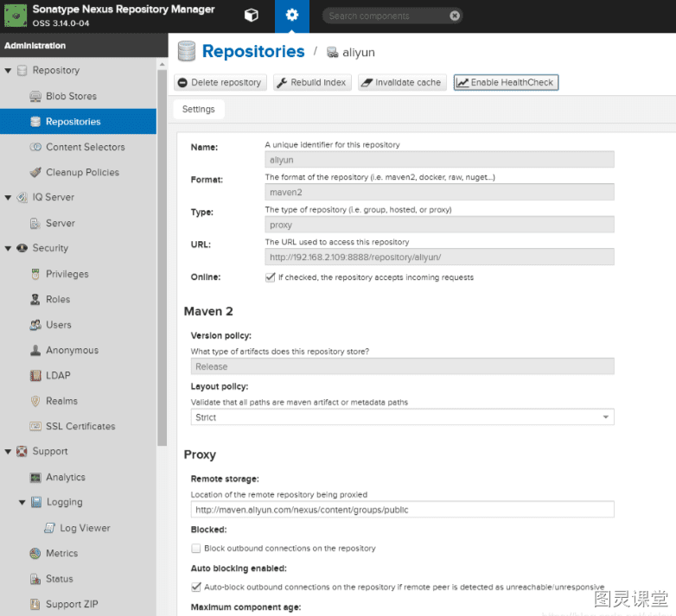Image resolution: width=676 pixels, height=616 pixels.
Task: Click the Repositories database icon in heading
Action: click(x=186, y=51)
